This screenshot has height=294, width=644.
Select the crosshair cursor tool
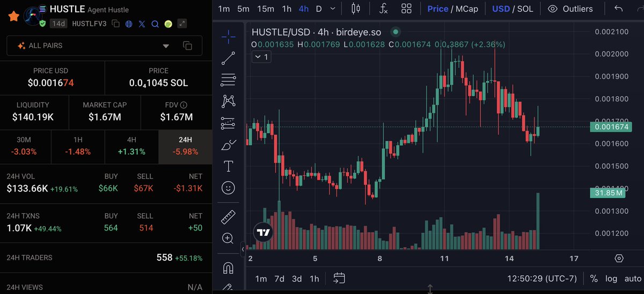click(229, 37)
